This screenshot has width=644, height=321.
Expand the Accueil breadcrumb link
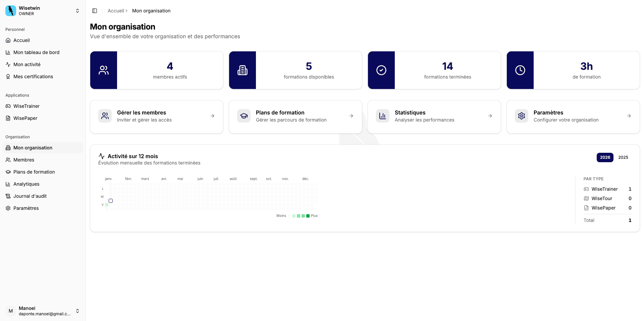point(116,10)
